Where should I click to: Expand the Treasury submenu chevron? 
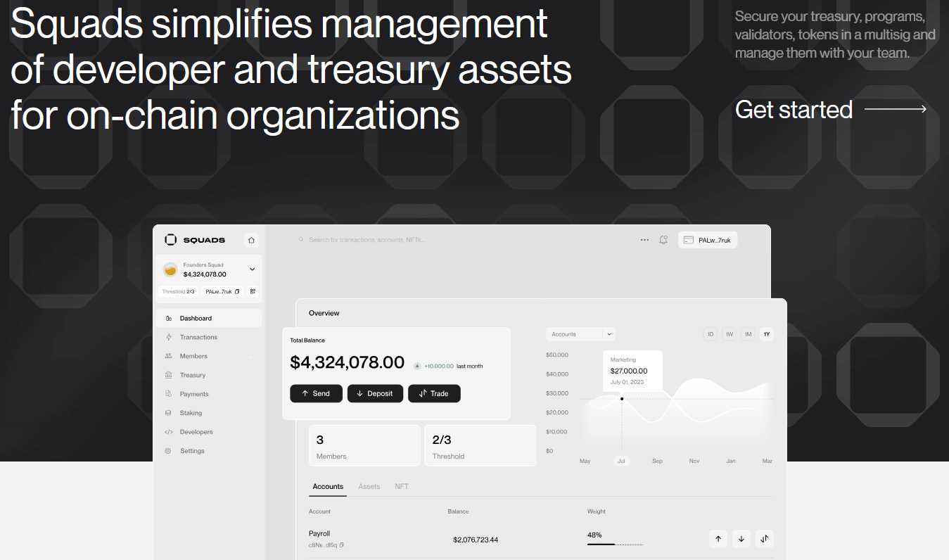point(251,375)
